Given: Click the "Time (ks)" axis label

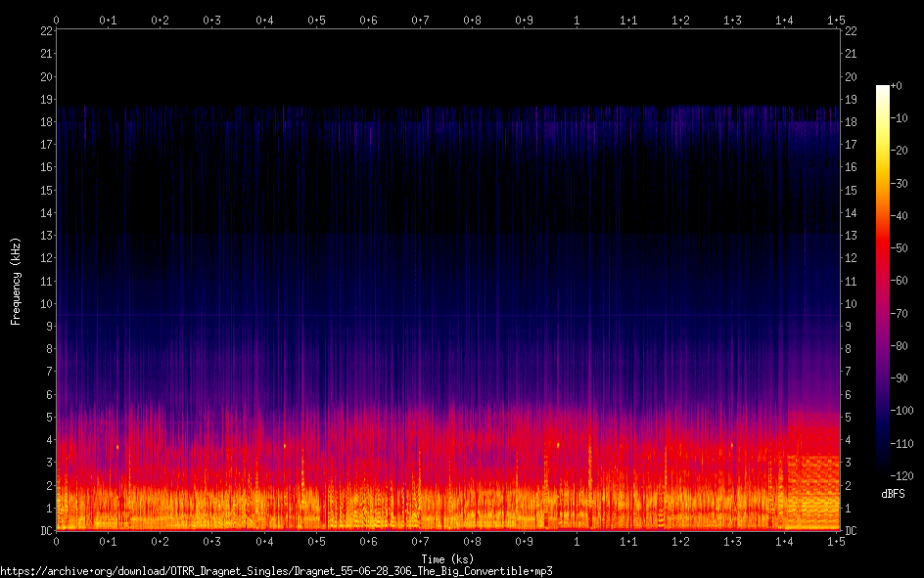Looking at the screenshot, I should (x=445, y=558).
